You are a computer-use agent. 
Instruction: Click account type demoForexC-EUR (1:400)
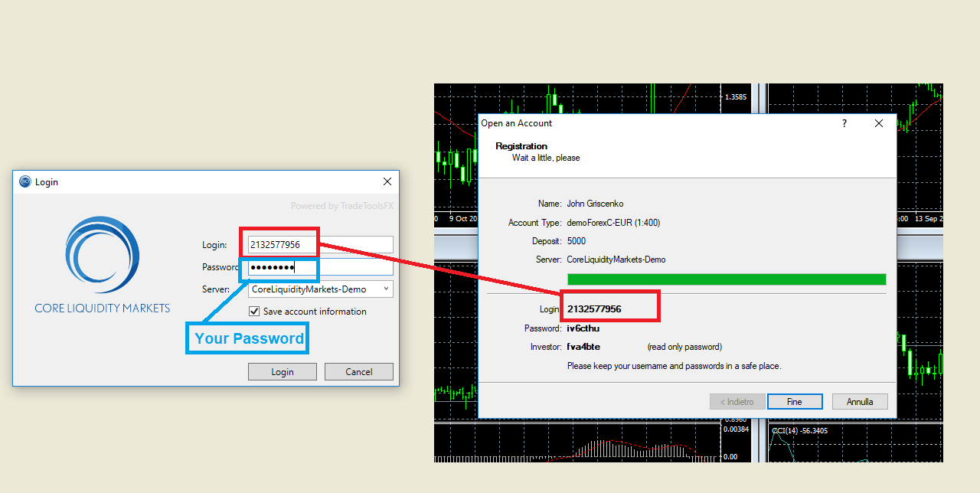coord(613,223)
